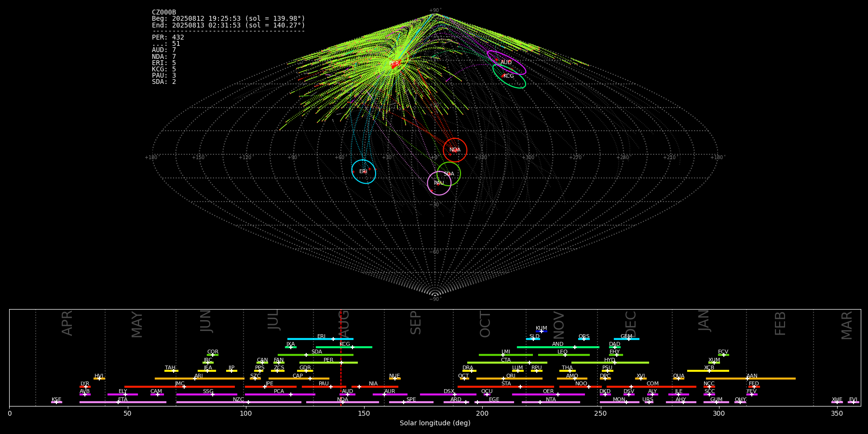Click the EVI shower bar in the timeline
This screenshot has height=434, width=868.
(x=853, y=402)
